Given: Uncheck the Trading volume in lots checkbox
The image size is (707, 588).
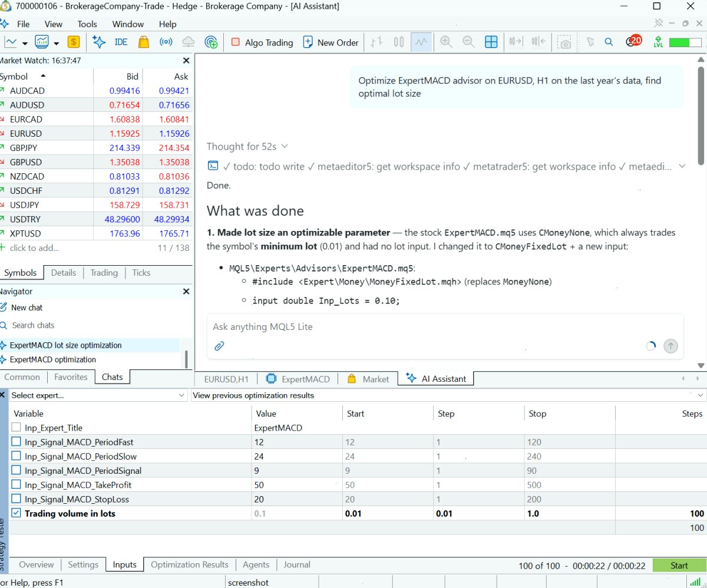Looking at the screenshot, I should tap(16, 513).
